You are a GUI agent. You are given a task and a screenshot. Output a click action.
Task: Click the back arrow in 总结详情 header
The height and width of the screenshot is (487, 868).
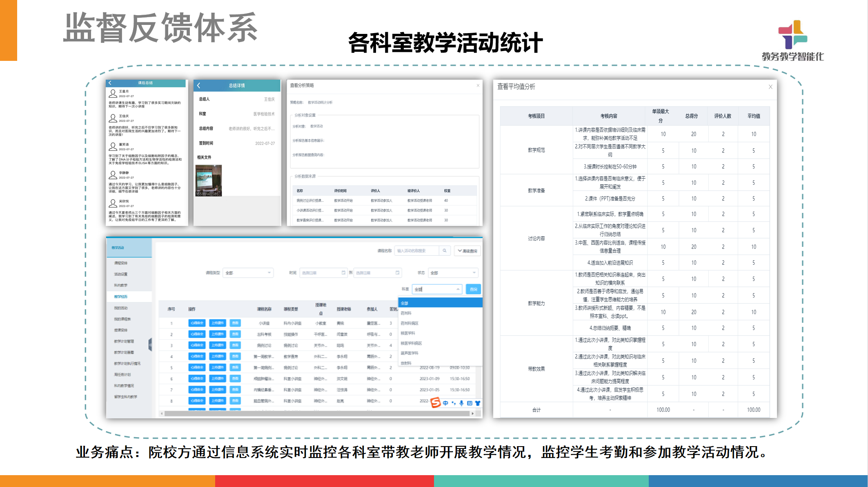[x=199, y=85]
